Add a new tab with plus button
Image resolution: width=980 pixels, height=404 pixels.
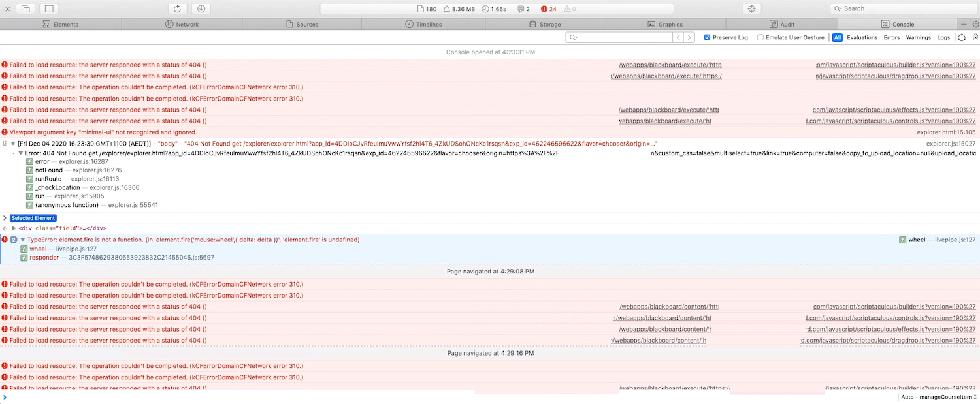[964, 24]
